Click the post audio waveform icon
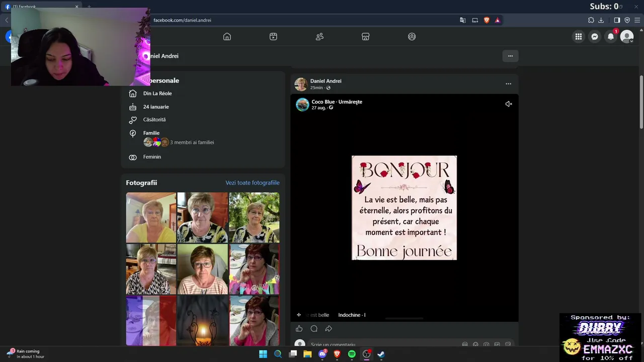Viewport: 644px width, 362px height. [x=298, y=315]
